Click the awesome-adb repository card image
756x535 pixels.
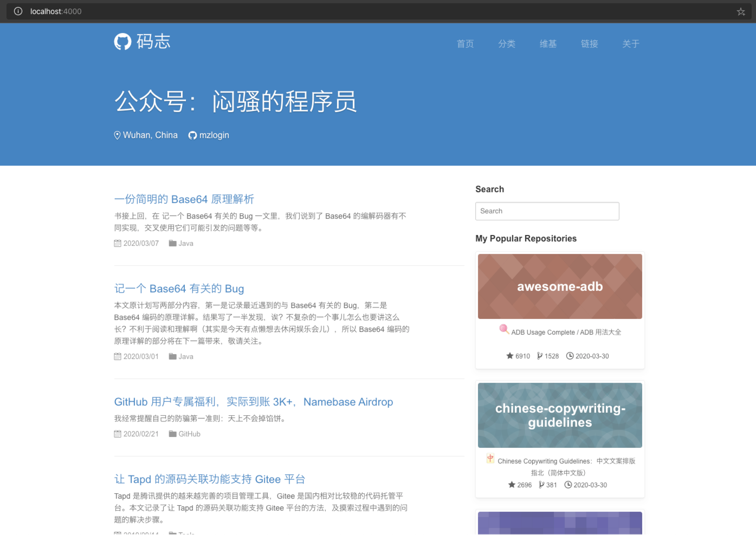click(560, 286)
